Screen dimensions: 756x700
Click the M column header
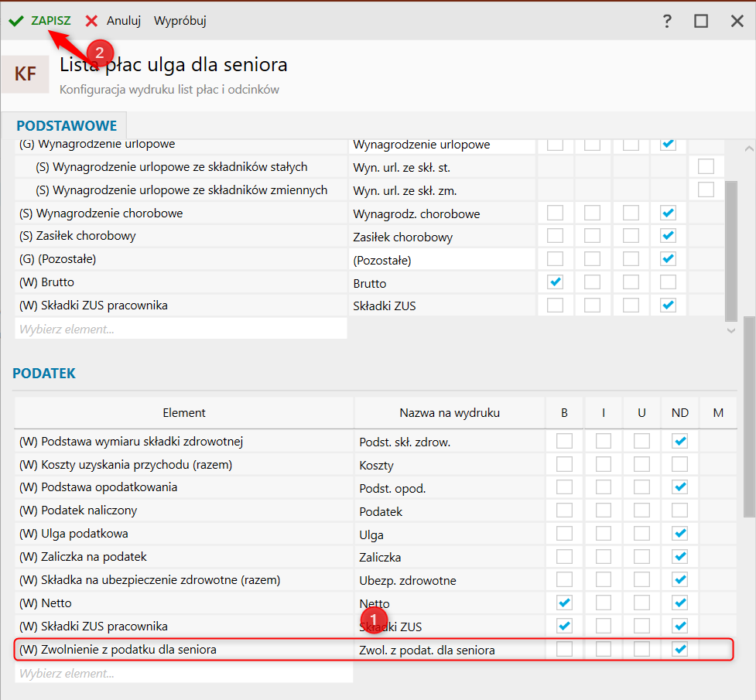(718, 413)
